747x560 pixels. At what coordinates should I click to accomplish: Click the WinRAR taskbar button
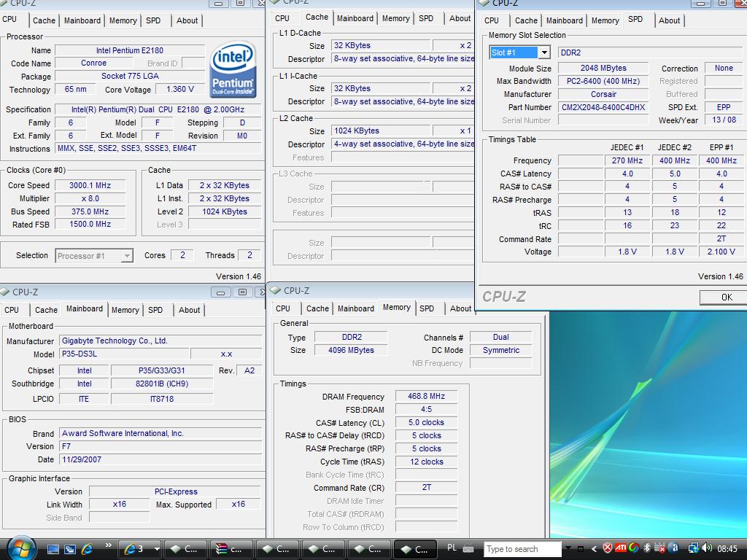coord(232,549)
